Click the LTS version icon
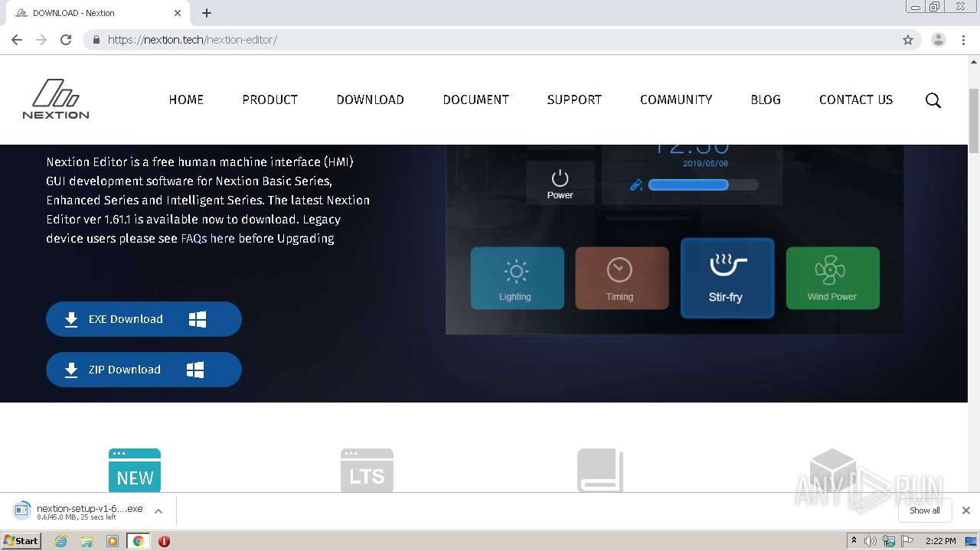The width and height of the screenshot is (980, 551). [x=367, y=470]
